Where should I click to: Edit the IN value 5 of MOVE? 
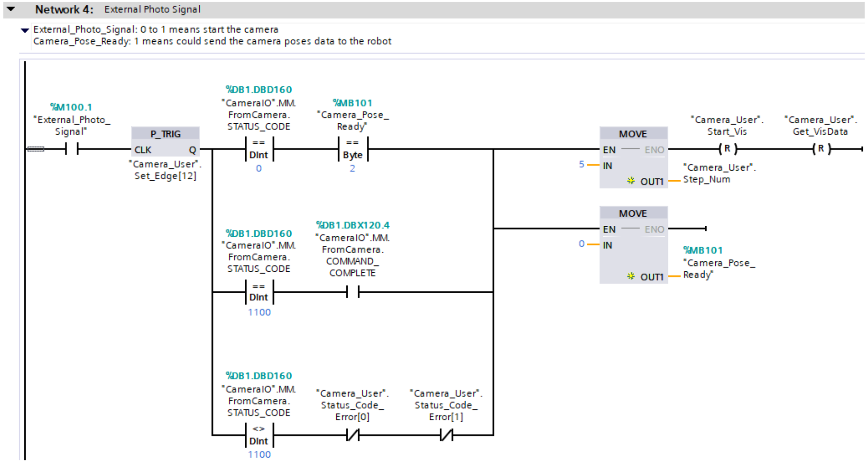click(x=581, y=164)
